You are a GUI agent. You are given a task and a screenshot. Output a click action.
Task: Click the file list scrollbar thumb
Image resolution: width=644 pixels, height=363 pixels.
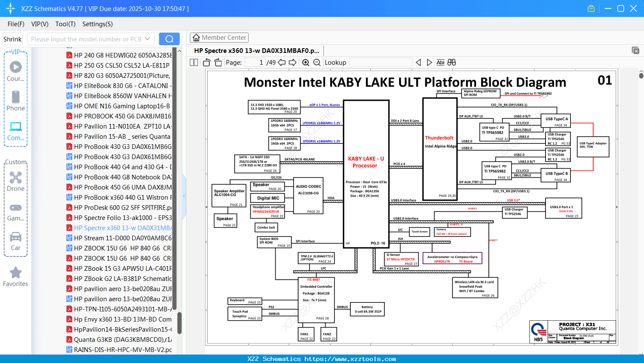tap(179, 323)
